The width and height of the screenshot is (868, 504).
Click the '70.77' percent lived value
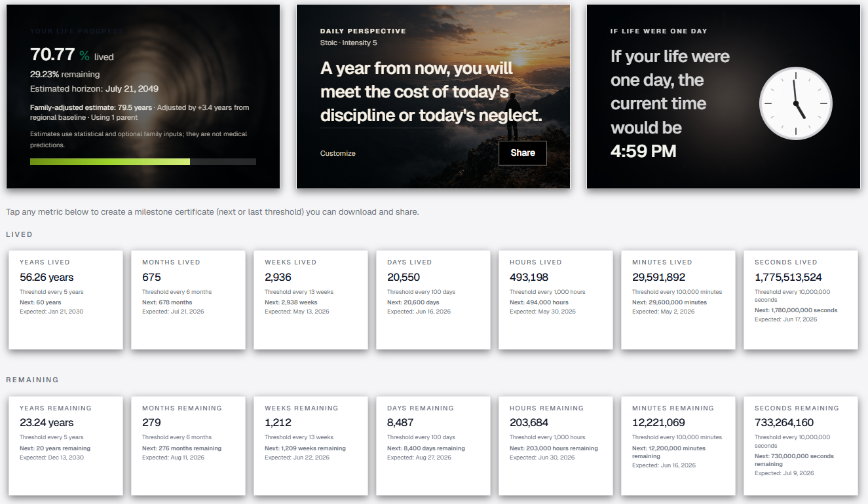pyautogui.click(x=52, y=54)
